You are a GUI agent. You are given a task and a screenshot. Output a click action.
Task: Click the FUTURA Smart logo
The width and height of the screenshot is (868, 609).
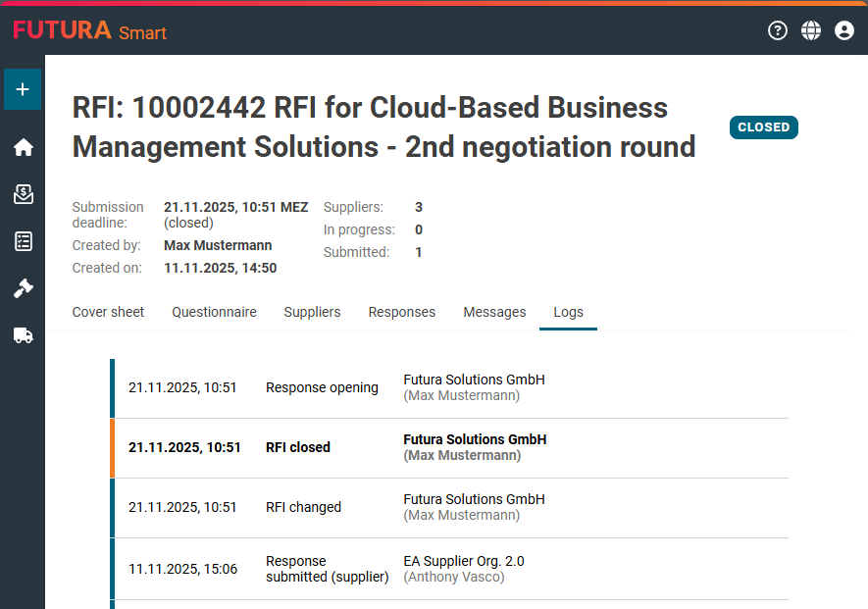tap(89, 31)
